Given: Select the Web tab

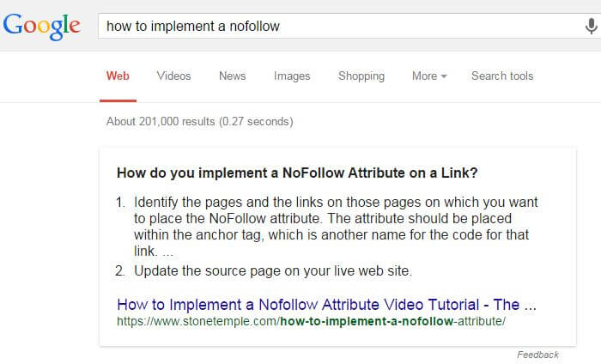Looking at the screenshot, I should (118, 76).
